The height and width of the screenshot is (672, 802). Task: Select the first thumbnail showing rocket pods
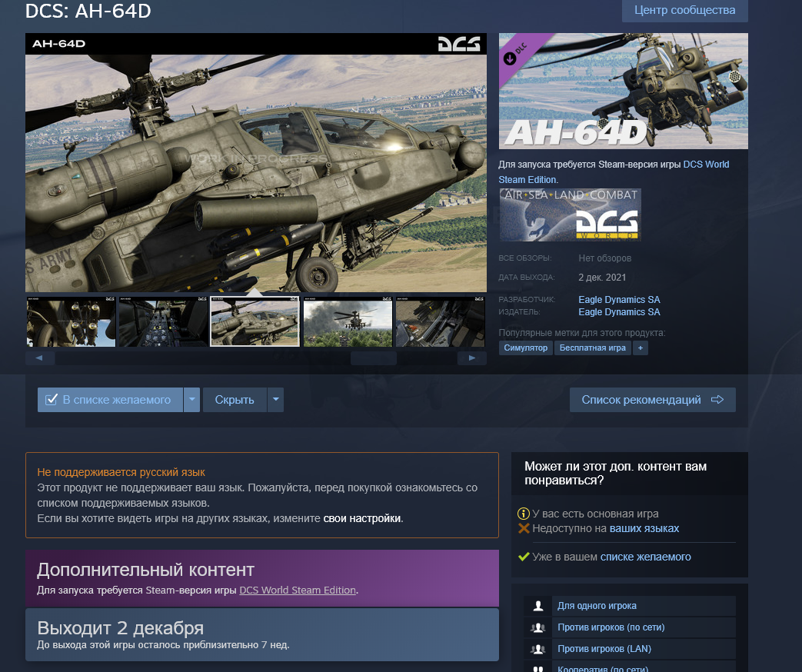tap(71, 321)
